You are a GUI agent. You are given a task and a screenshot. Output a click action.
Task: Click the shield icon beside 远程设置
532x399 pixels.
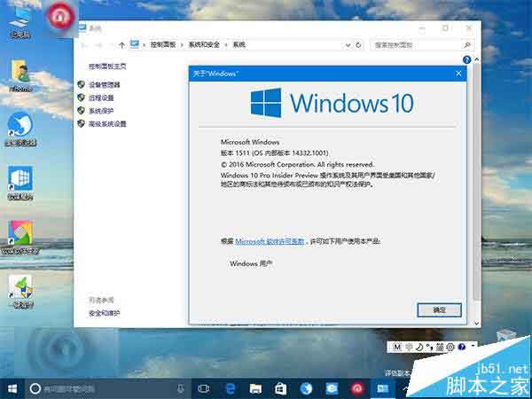click(x=81, y=98)
